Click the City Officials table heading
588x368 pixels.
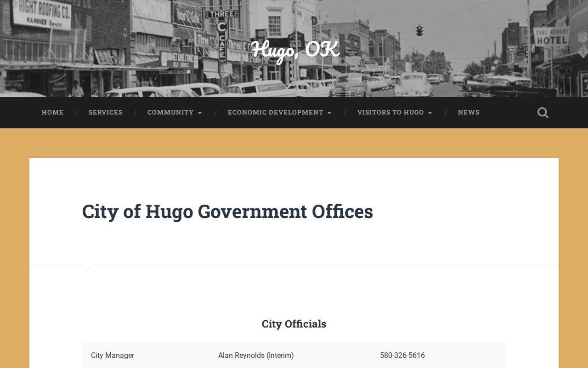click(x=294, y=324)
